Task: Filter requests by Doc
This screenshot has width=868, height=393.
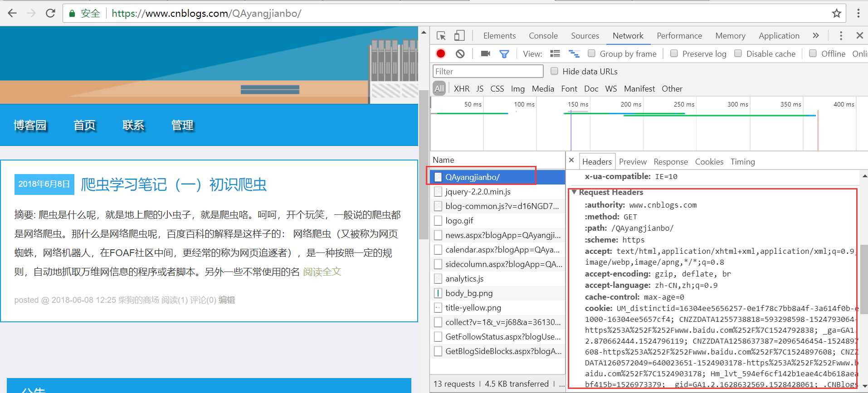Action: [591, 89]
